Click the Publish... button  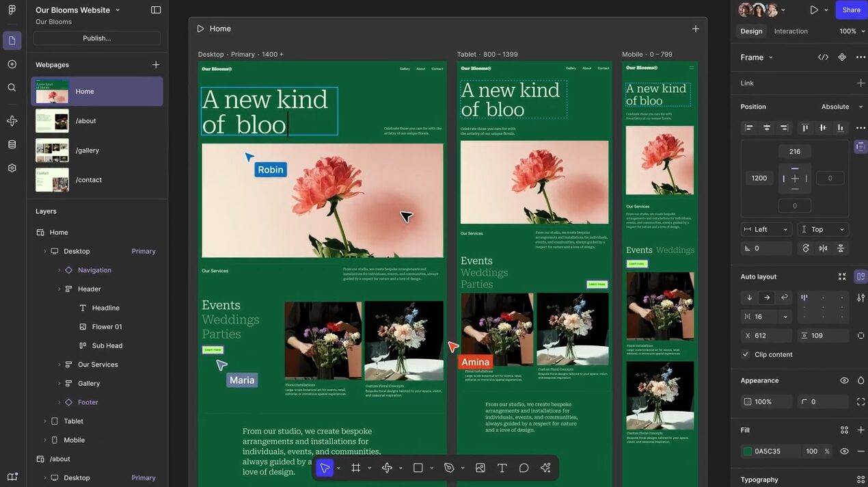[96, 38]
